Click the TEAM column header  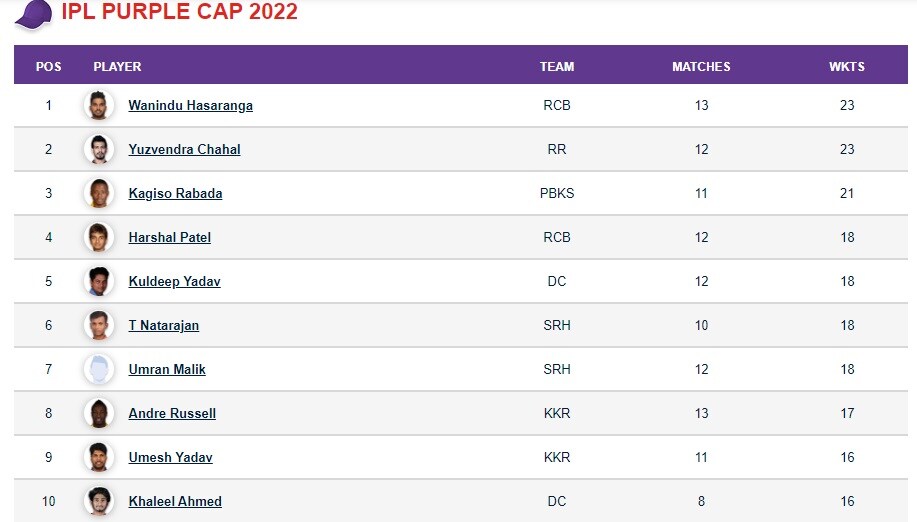557,67
